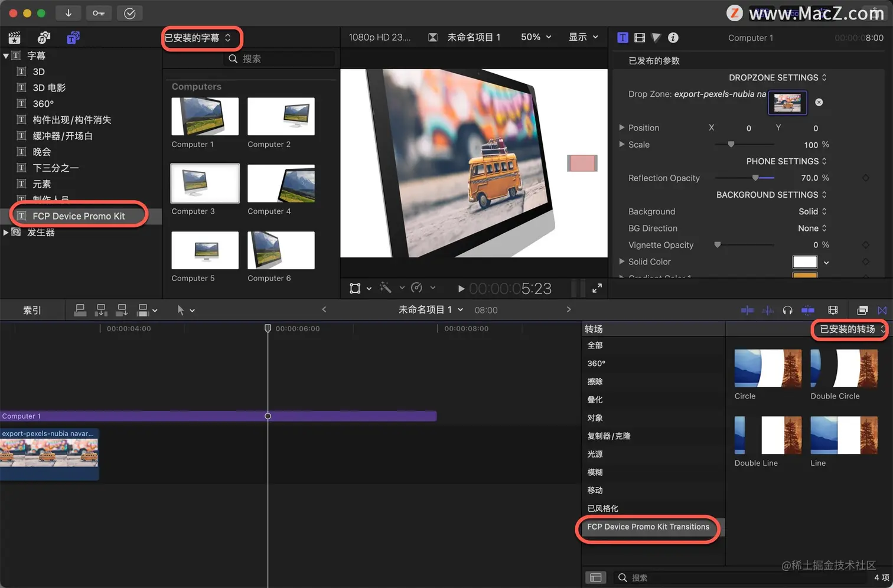The image size is (893, 588).
Task: Open the arrow tool selector menu
Action: [x=185, y=310]
